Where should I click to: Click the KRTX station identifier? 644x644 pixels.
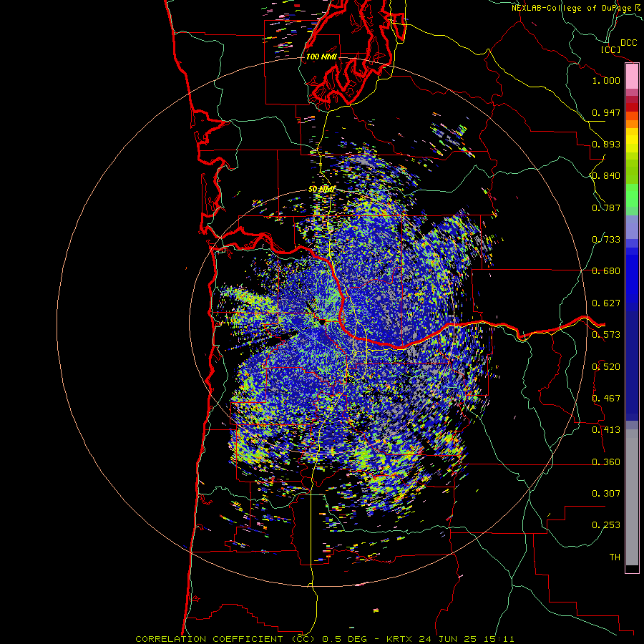pyautogui.click(x=400, y=639)
